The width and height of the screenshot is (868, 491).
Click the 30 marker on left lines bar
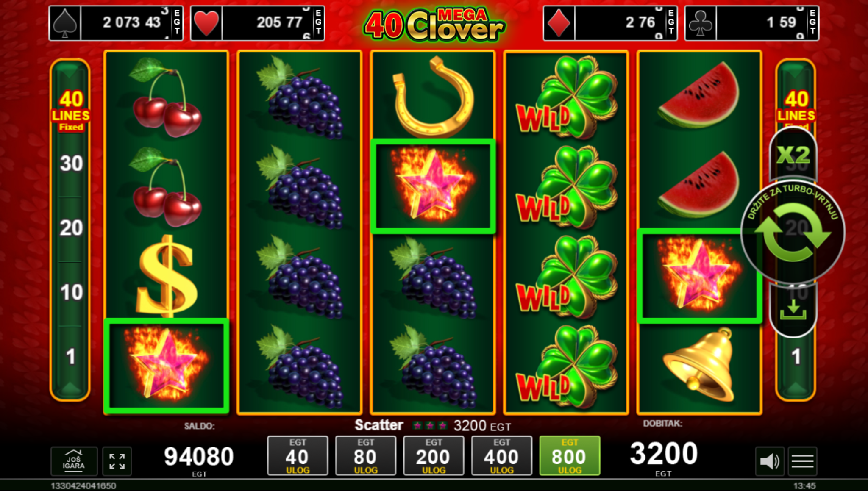[x=71, y=164]
